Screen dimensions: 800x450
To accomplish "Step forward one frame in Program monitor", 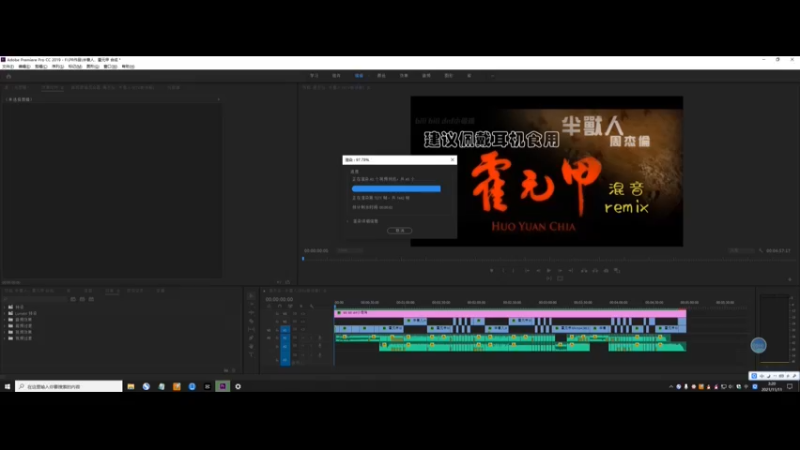I will [x=560, y=270].
